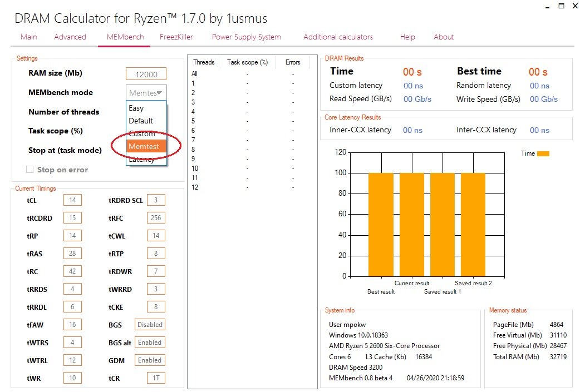Viewport: 585px width, 392px height.
Task: Click the Read Speed value
Action: tap(417, 99)
